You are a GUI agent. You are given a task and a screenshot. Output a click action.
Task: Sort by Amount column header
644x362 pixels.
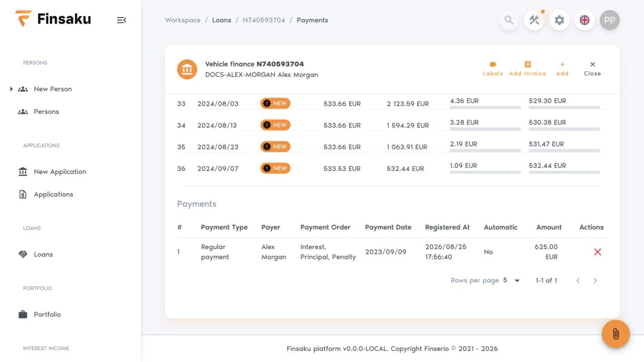tap(549, 227)
